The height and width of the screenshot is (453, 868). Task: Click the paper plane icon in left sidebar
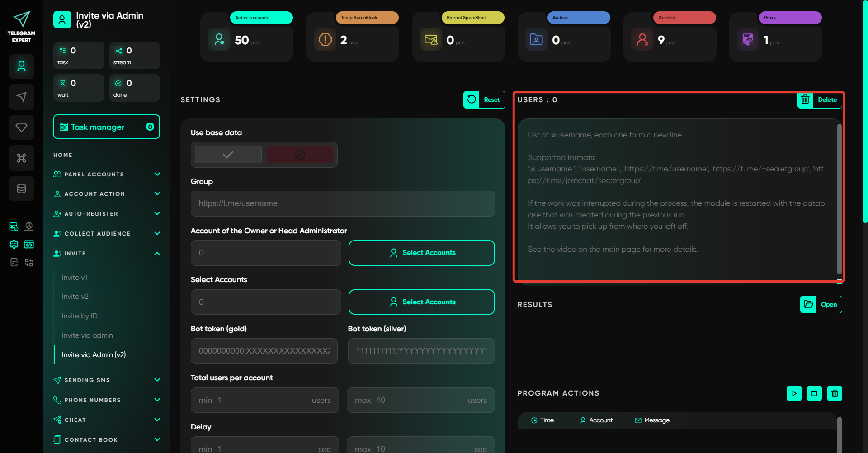21,97
